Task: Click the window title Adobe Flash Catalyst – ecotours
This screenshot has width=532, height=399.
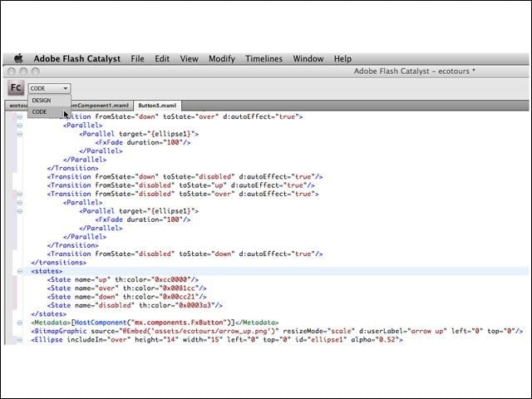Action: tap(414, 71)
